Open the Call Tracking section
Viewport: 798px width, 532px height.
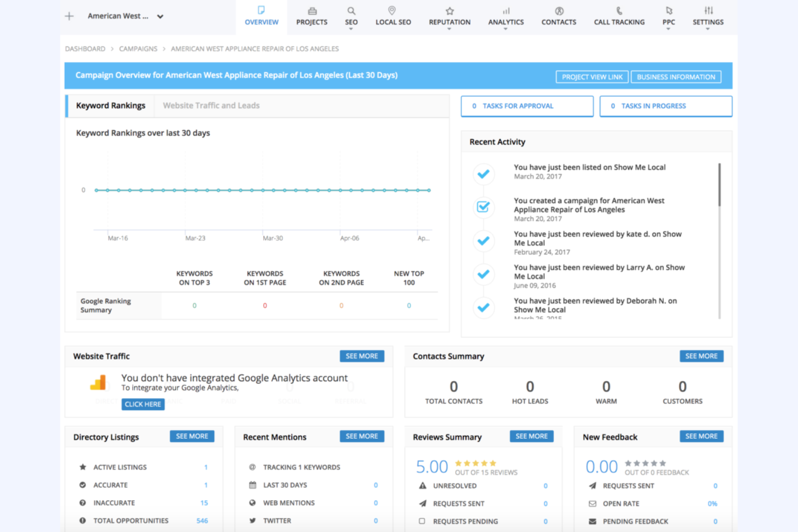pyautogui.click(x=619, y=16)
